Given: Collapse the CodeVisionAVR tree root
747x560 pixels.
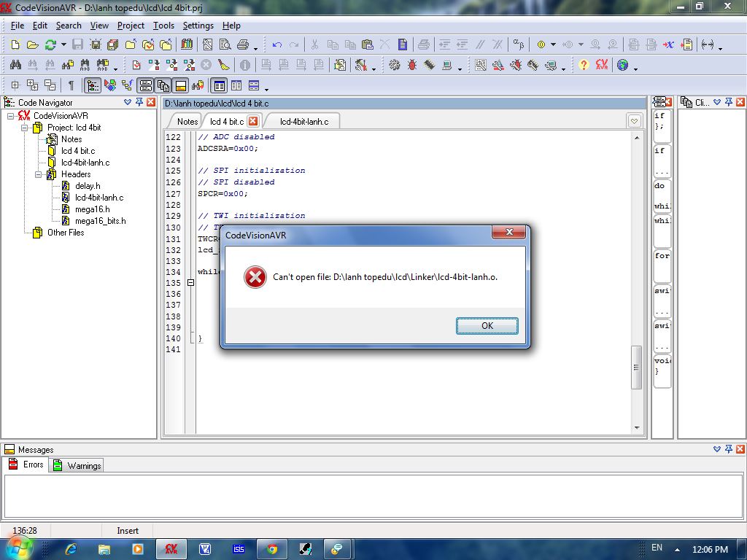Looking at the screenshot, I should [x=10, y=116].
